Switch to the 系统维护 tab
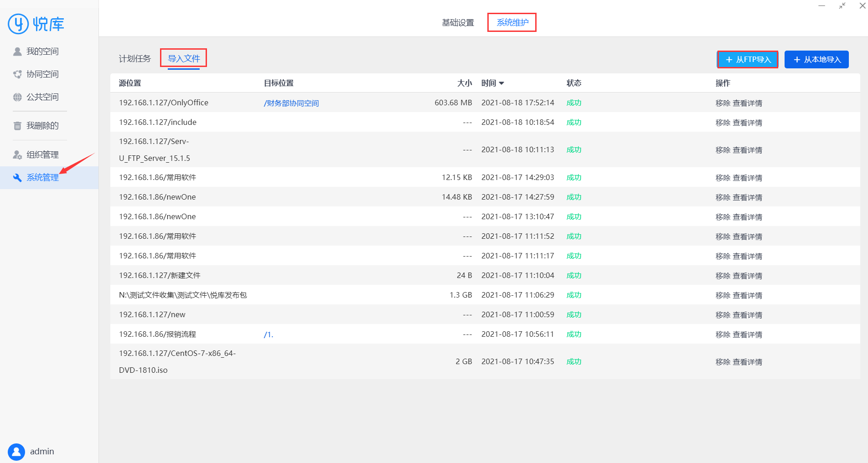This screenshot has width=868, height=463. coord(512,23)
